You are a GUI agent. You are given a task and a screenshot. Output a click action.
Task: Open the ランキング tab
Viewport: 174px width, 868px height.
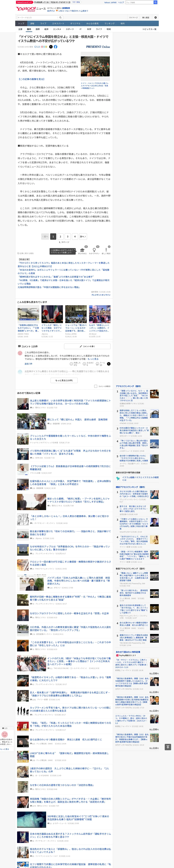point(109,24)
